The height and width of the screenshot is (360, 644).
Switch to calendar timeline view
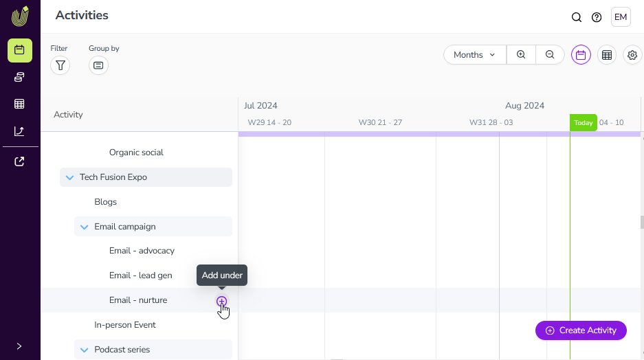(x=581, y=55)
